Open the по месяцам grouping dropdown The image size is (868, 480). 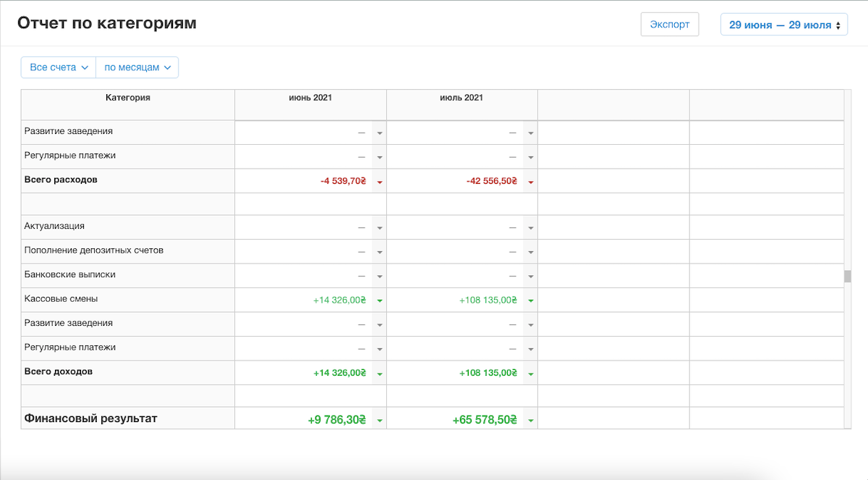click(137, 67)
